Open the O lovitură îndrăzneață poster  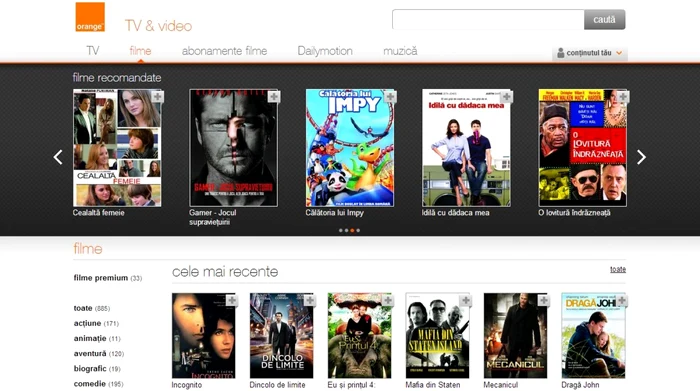tap(583, 148)
